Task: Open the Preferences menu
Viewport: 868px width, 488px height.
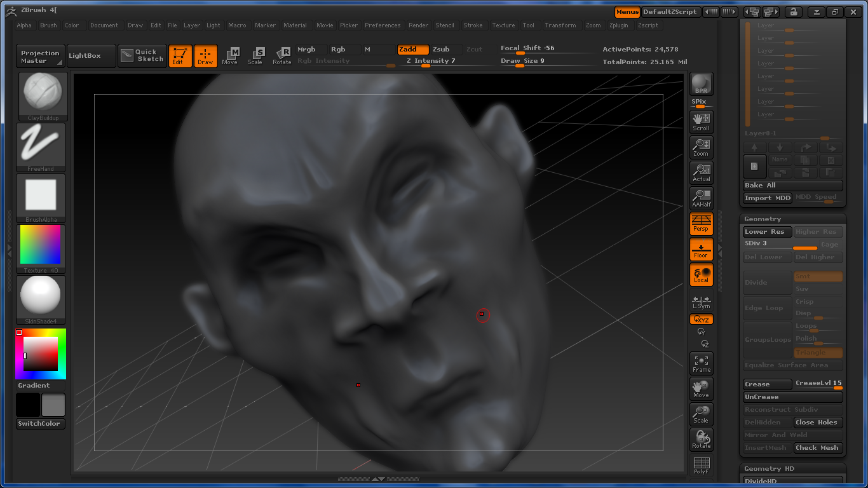Action: (x=383, y=25)
